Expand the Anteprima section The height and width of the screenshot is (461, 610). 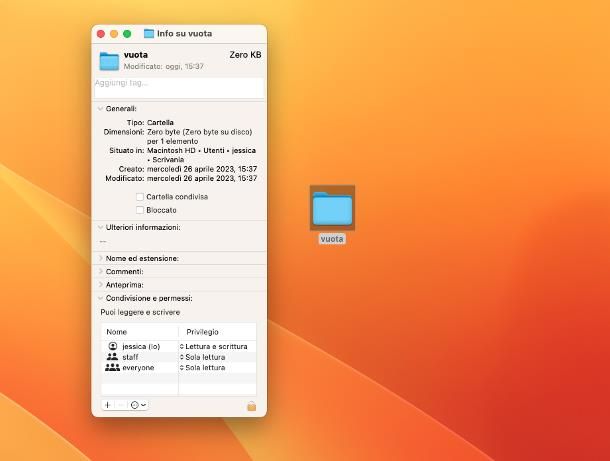(x=100, y=285)
